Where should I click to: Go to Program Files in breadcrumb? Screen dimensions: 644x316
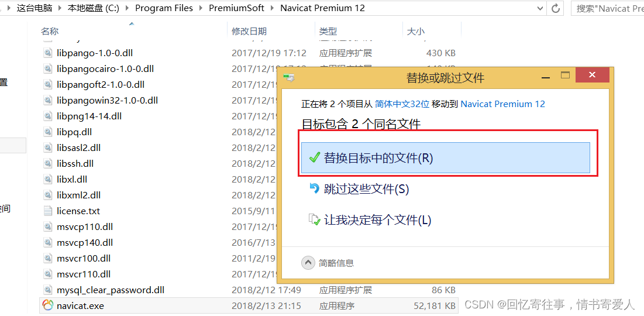(164, 8)
